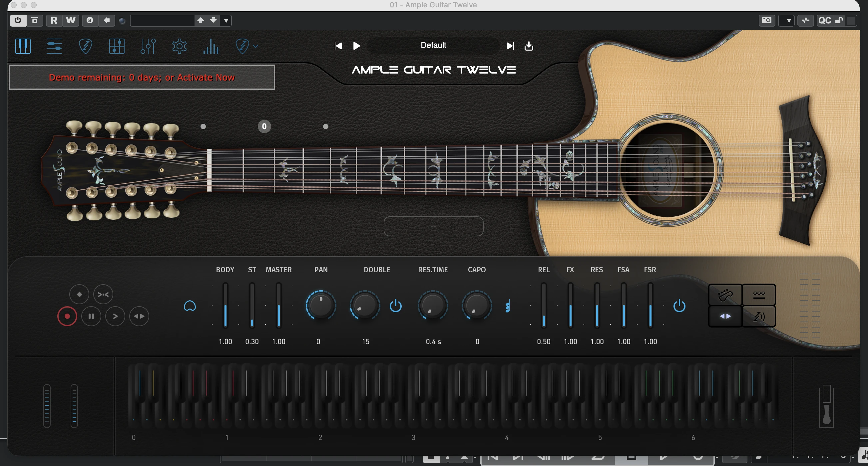Open the FX spectrum bars icon
Viewport: 868px width, 466px height.
(211, 46)
